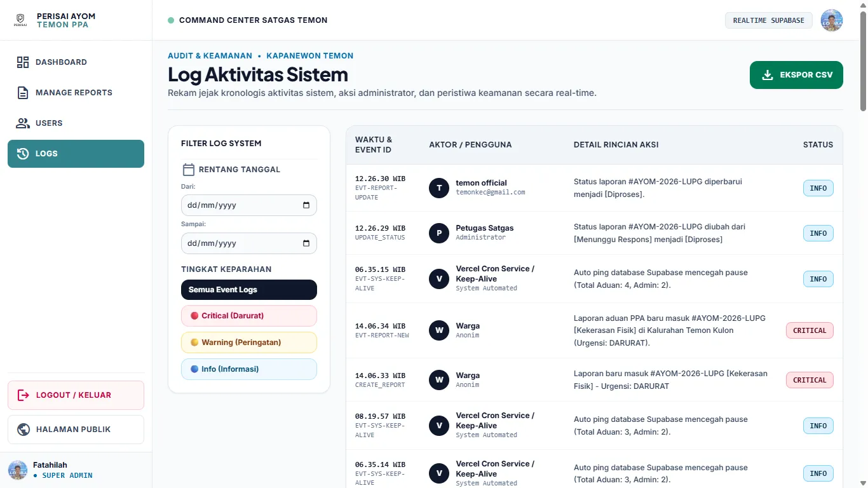Click V avatar in 06.35.15 WIB row
The width and height of the screenshot is (868, 488).
coord(439,279)
